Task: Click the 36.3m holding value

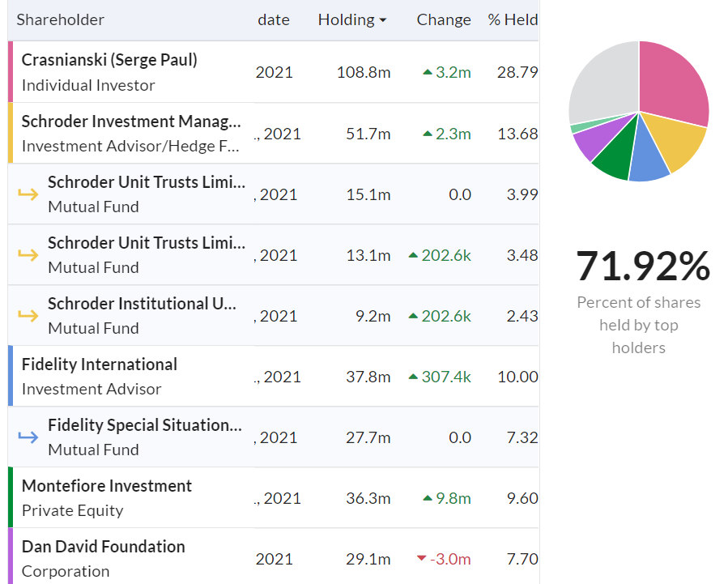Action: click(x=368, y=499)
